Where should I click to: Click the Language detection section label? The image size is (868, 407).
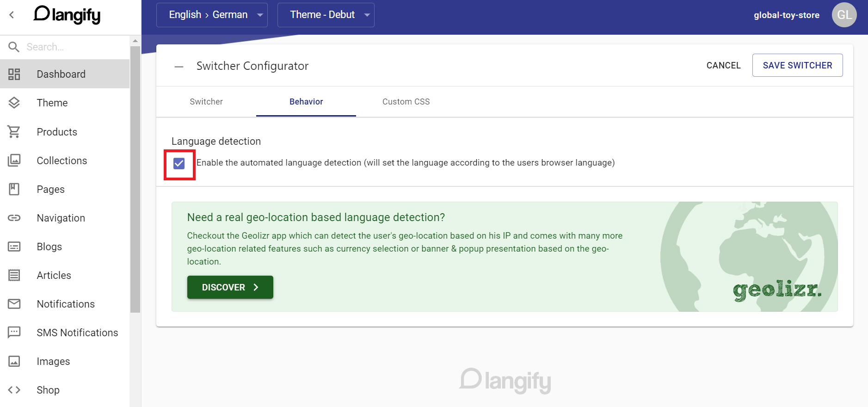tap(216, 141)
